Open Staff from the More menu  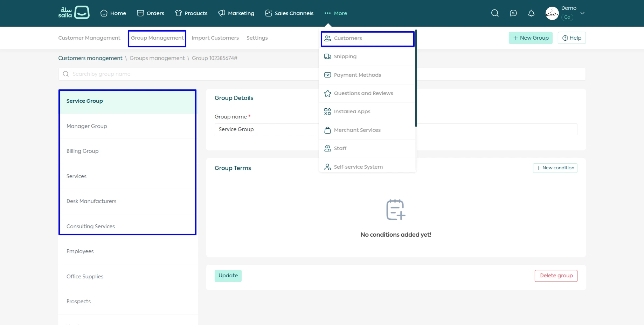(340, 148)
